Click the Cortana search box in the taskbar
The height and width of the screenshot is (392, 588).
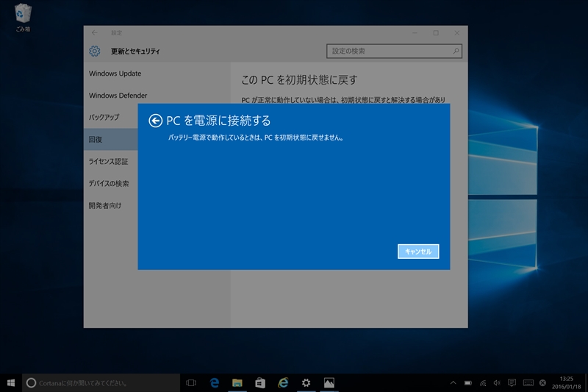(x=101, y=383)
